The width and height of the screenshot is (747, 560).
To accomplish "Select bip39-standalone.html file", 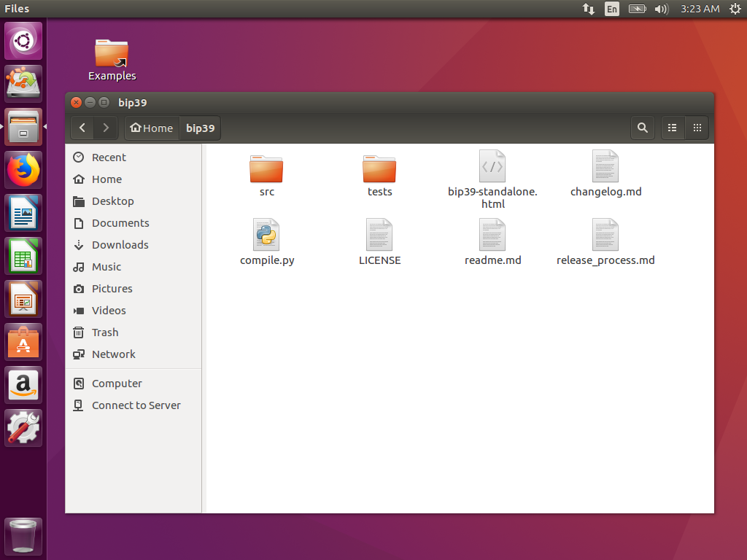I will tap(492, 167).
